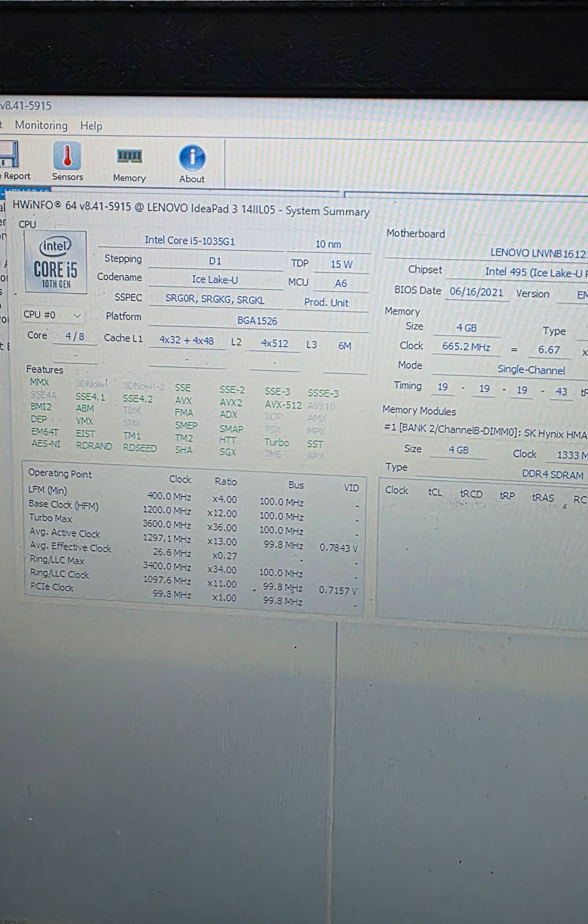The image size is (588, 924).
Task: Click the SSSE-3 feature flag
Action: (x=323, y=393)
